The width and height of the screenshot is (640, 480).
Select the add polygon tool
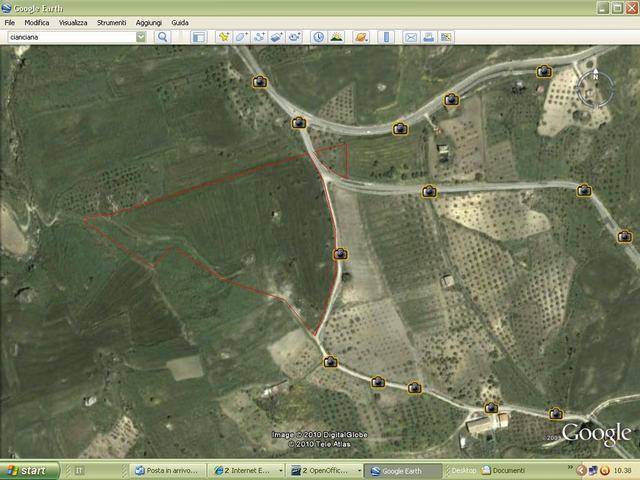click(x=241, y=37)
